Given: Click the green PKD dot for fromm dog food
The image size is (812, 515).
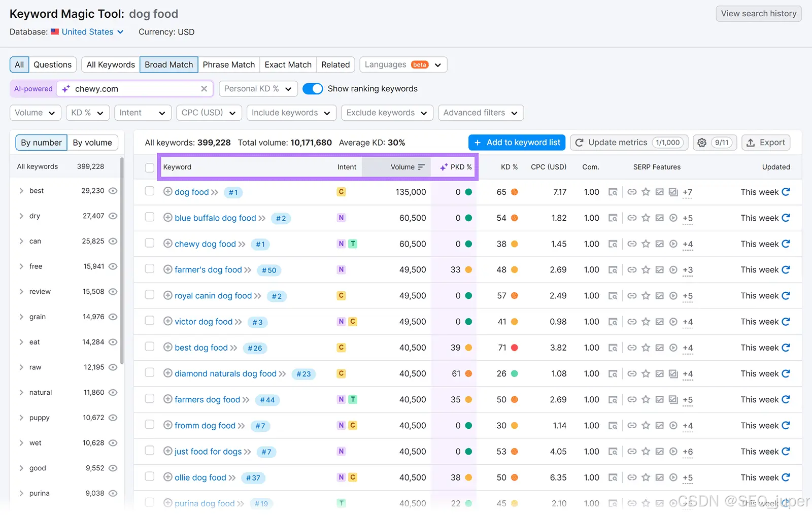Looking at the screenshot, I should (468, 425).
